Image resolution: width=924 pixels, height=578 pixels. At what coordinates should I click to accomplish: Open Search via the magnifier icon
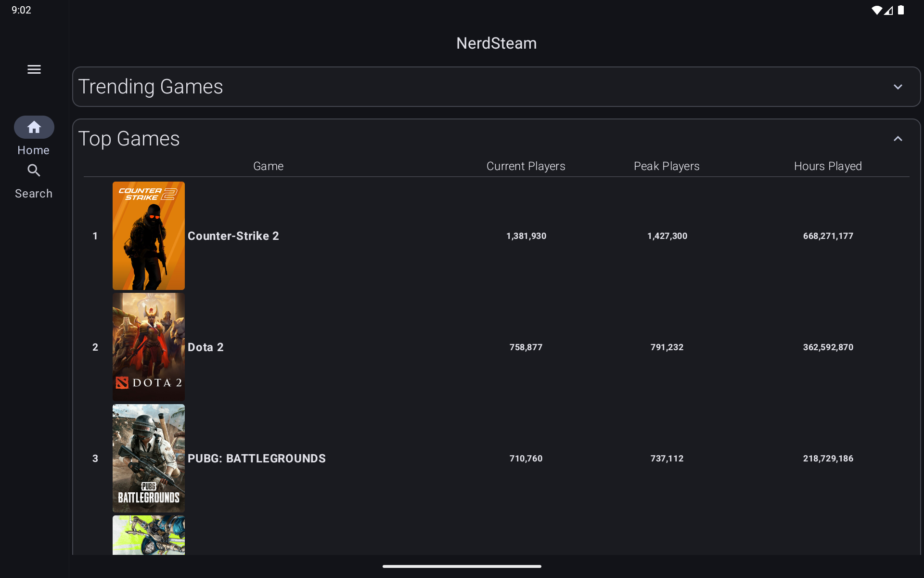point(34,171)
